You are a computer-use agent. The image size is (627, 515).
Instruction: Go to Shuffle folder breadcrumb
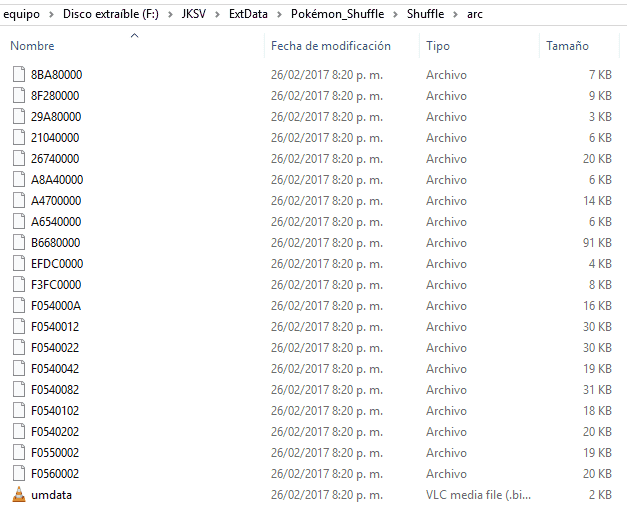(x=425, y=14)
